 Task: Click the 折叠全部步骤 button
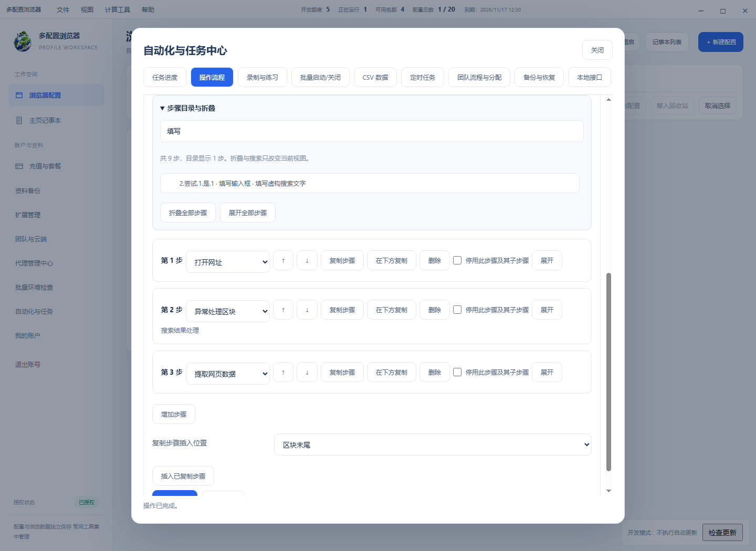click(x=188, y=213)
